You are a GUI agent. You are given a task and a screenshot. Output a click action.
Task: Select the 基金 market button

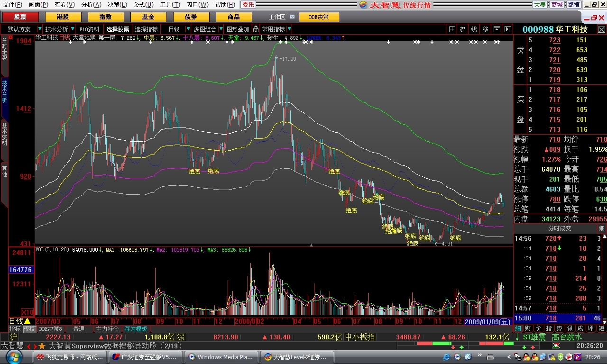coord(148,17)
